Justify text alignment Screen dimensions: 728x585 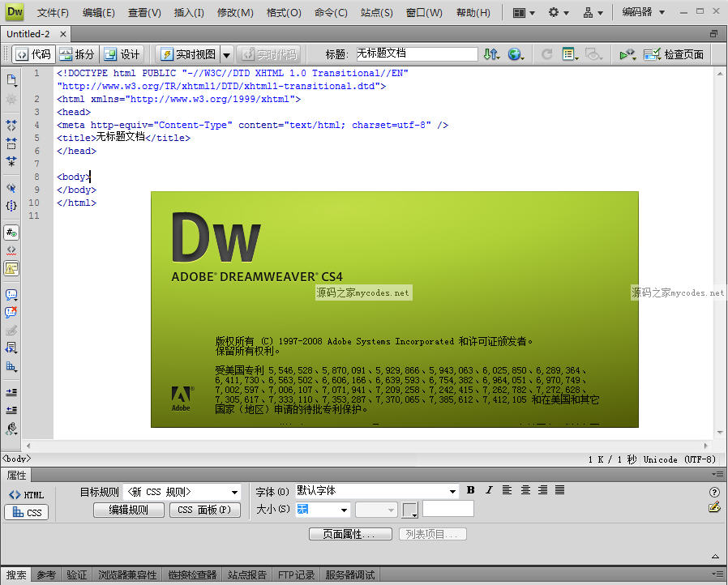[560, 490]
